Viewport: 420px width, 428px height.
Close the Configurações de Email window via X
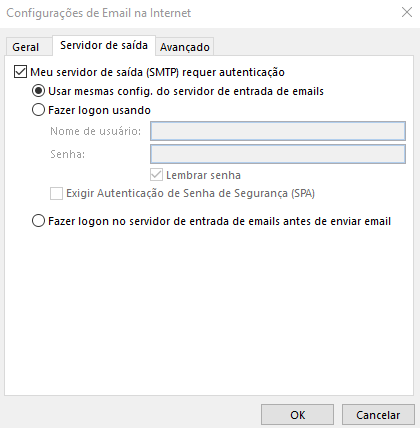(407, 13)
